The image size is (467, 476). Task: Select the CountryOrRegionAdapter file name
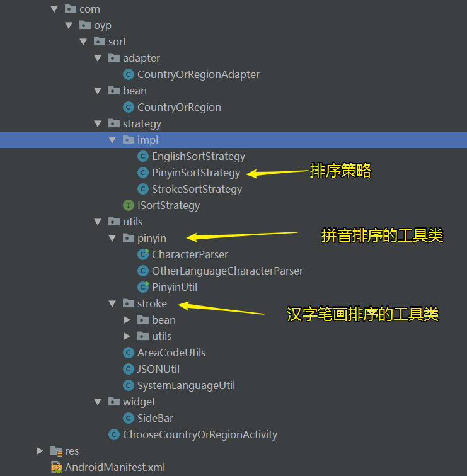(x=199, y=75)
